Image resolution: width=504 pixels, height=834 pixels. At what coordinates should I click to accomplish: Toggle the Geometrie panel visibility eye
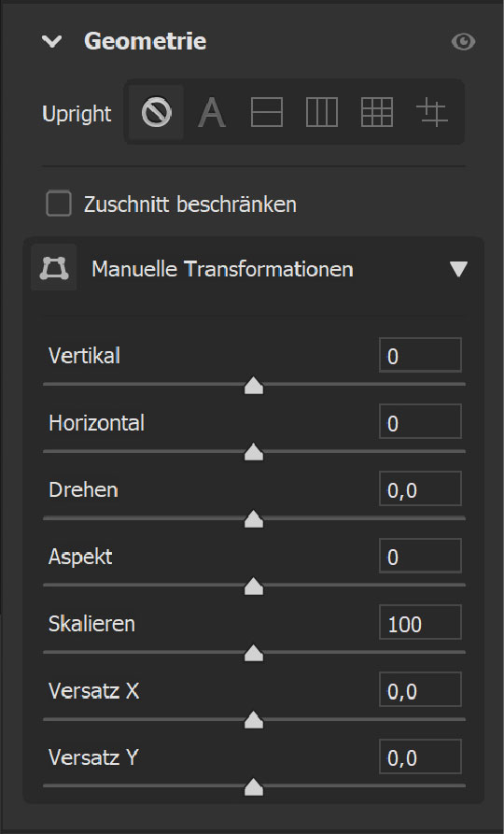(x=463, y=41)
